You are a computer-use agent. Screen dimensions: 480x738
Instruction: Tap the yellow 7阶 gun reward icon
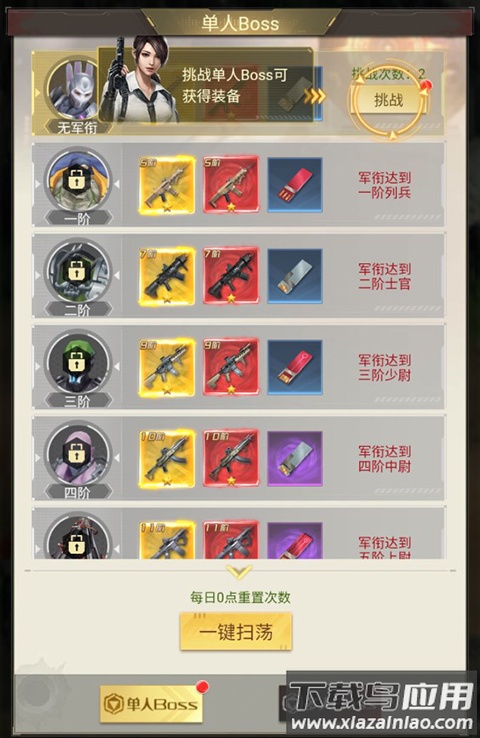point(167,276)
